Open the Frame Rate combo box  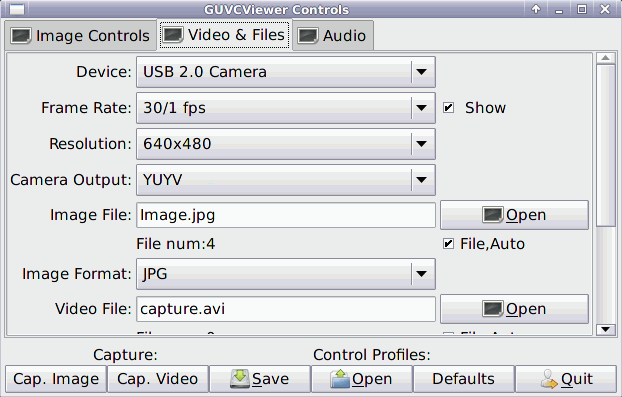click(x=286, y=108)
